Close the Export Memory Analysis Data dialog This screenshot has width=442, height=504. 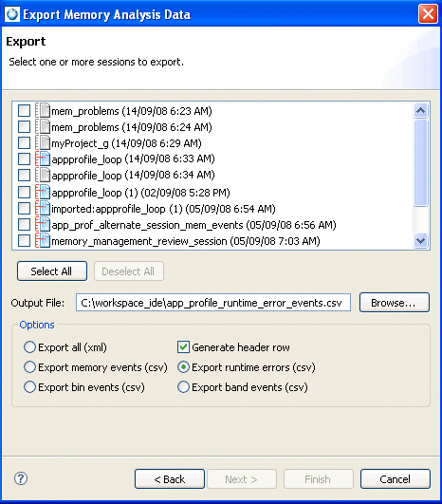428,14
